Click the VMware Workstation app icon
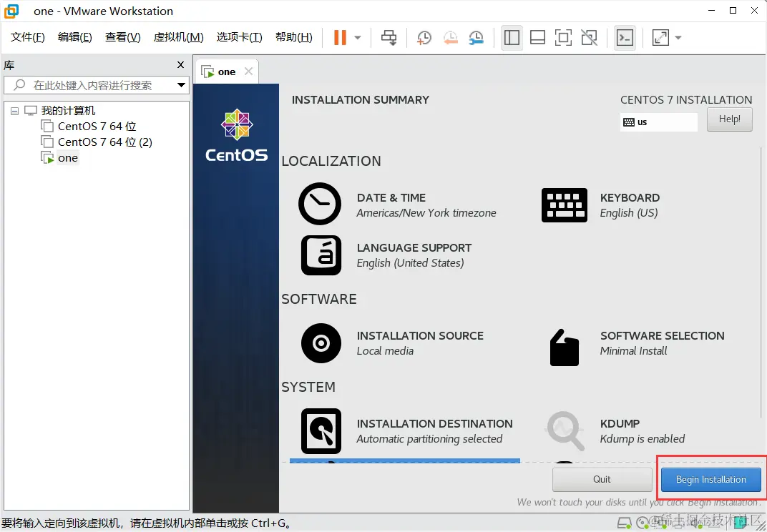Screen dimensions: 767x532 (x=11, y=11)
